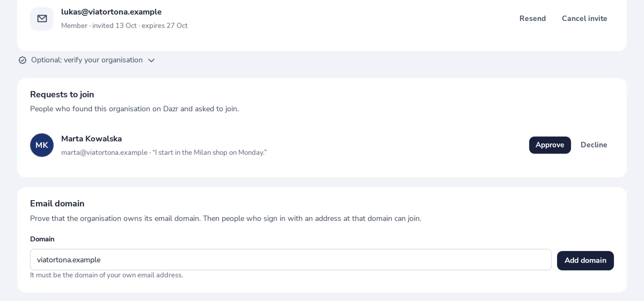Focus the Domain input field
644x301 pixels.
[291, 259]
